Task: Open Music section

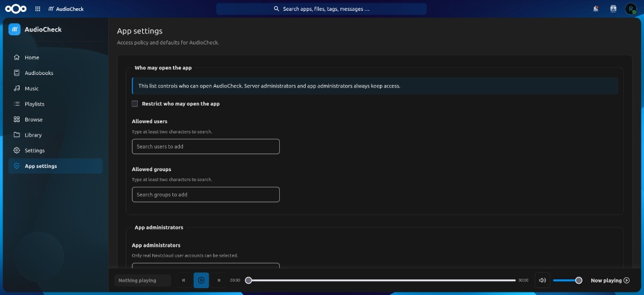Action: [55, 88]
